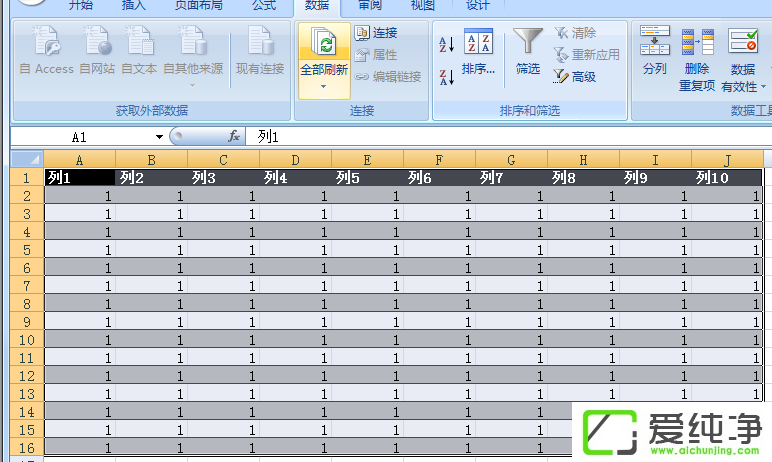
Task: Click cell 列10 in the header row
Action: click(727, 178)
